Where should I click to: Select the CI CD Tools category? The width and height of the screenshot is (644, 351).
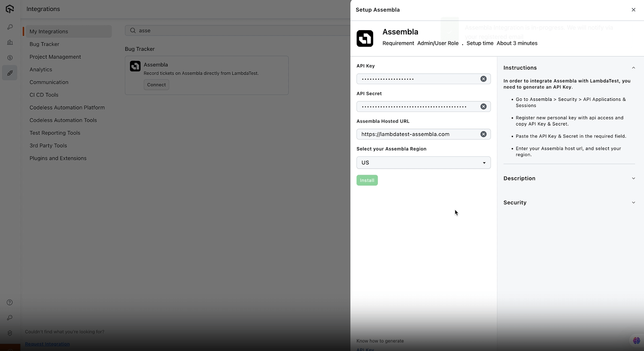pyautogui.click(x=44, y=95)
